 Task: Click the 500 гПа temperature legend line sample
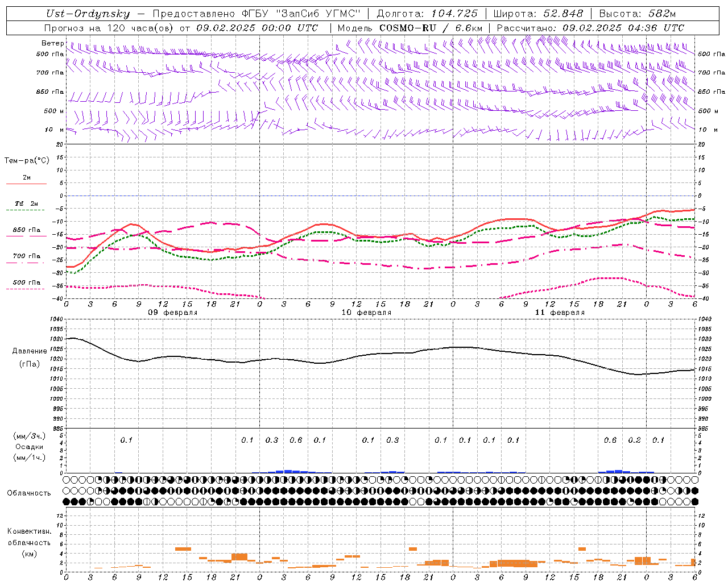point(25,289)
